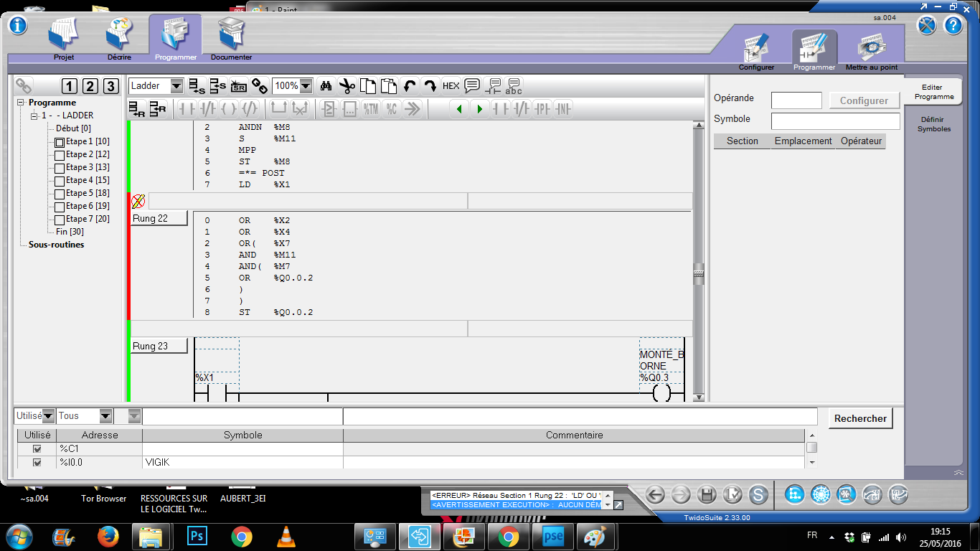This screenshot has height=551, width=980.
Task: Click the Rechercher button
Action: pyautogui.click(x=860, y=418)
